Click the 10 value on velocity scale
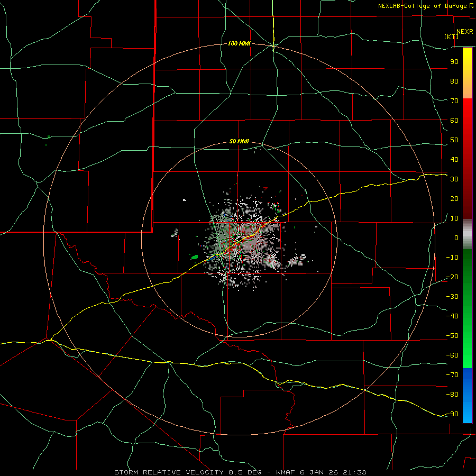 click(x=454, y=218)
